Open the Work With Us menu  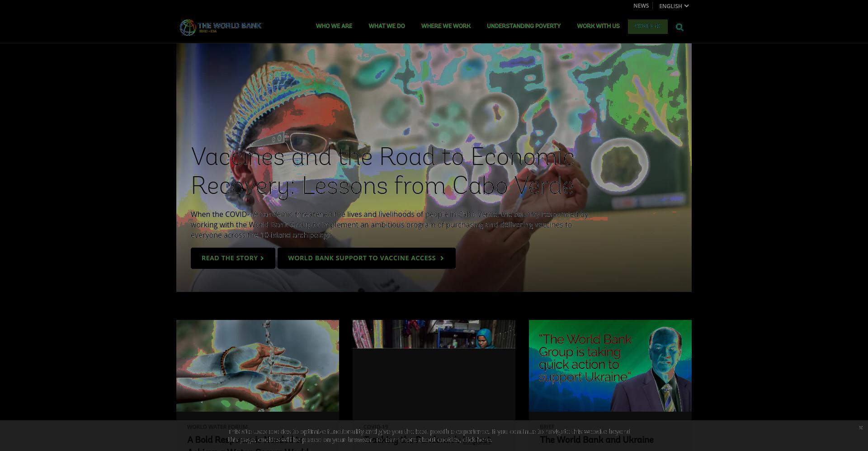coord(599,26)
